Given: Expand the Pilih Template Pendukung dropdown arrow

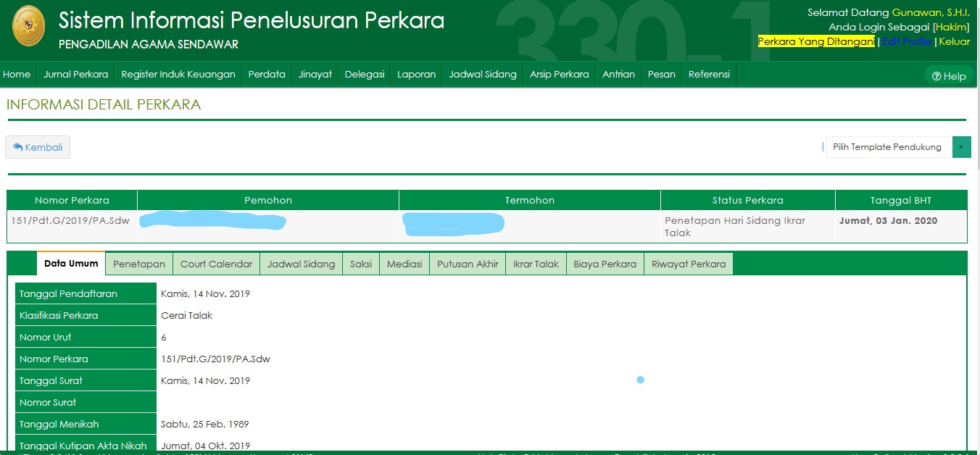Looking at the screenshot, I should point(961,147).
